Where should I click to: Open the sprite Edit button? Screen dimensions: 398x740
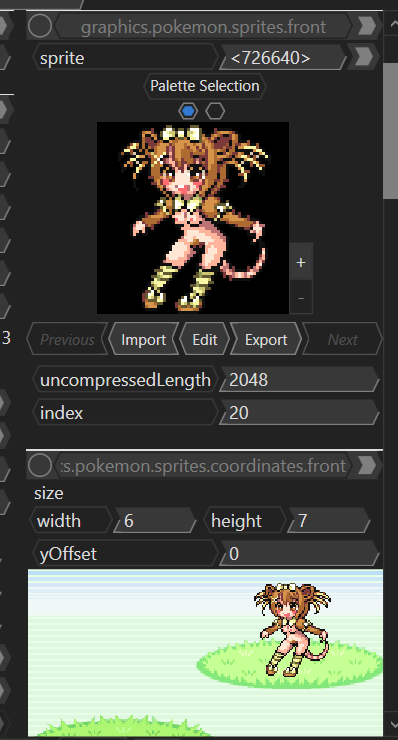pyautogui.click(x=205, y=339)
